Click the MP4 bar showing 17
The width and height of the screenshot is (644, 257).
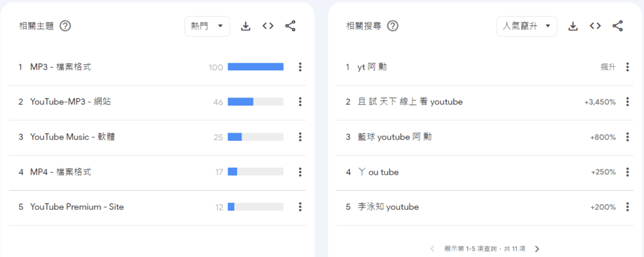tap(255, 172)
